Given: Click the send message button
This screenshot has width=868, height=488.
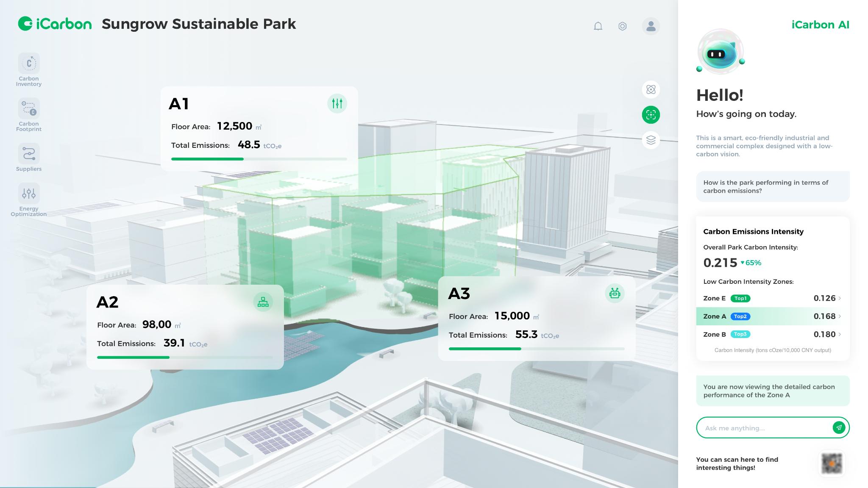Looking at the screenshot, I should tap(839, 427).
